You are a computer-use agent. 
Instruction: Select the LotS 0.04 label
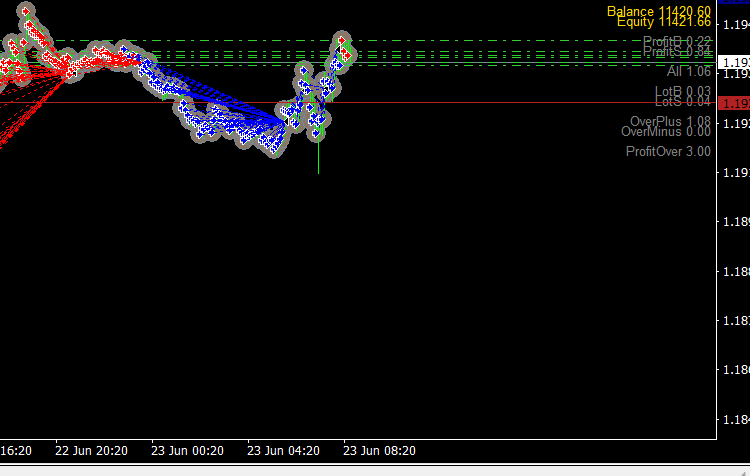coord(683,101)
